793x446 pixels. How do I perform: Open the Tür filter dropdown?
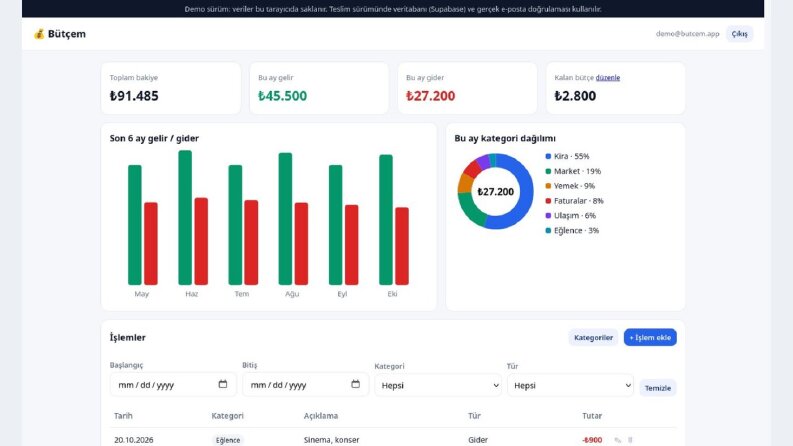[570, 385]
